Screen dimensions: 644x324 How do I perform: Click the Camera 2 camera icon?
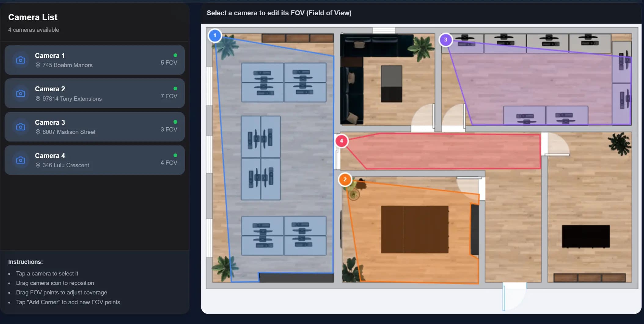tap(20, 93)
